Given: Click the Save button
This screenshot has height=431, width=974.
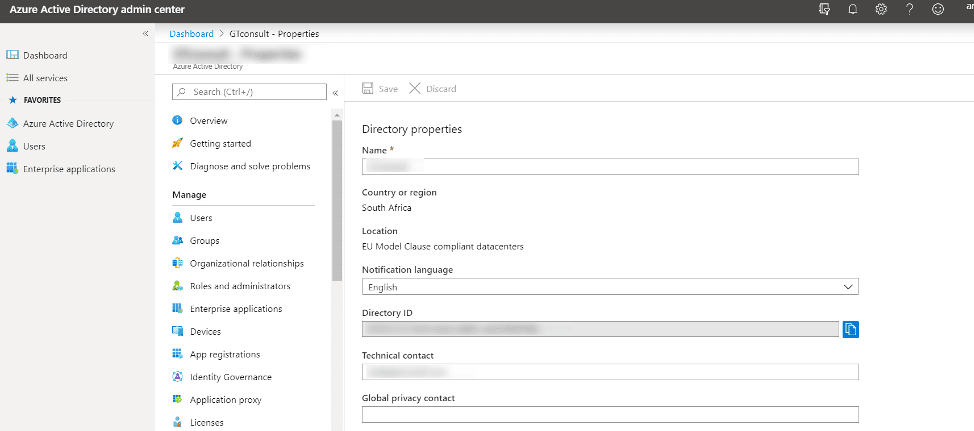Looking at the screenshot, I should 380,89.
